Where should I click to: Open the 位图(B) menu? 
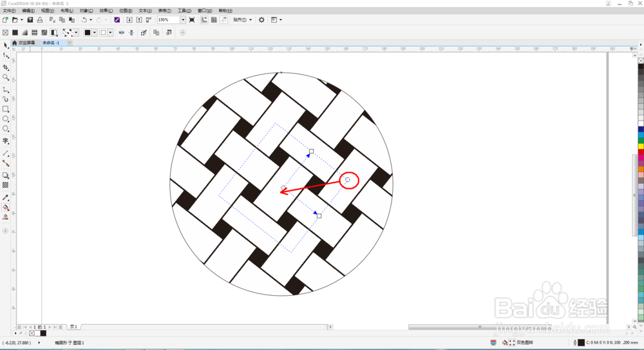[x=126, y=11]
